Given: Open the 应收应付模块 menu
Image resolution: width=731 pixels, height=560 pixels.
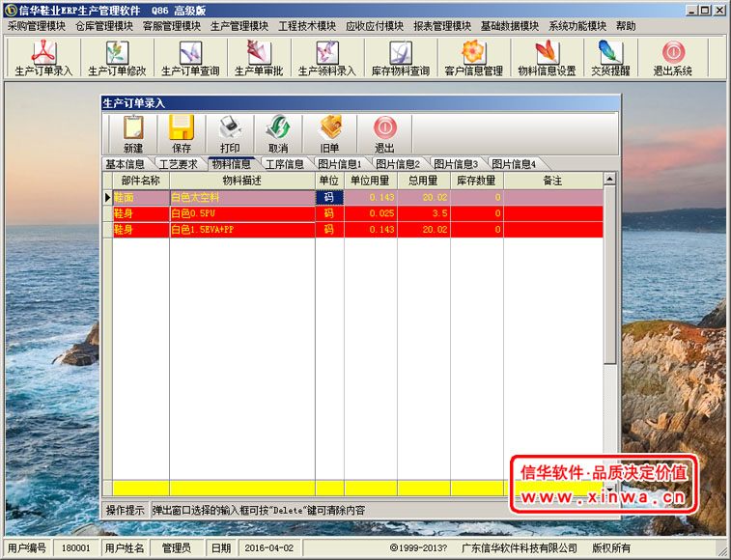Looking at the screenshot, I should pos(375,26).
